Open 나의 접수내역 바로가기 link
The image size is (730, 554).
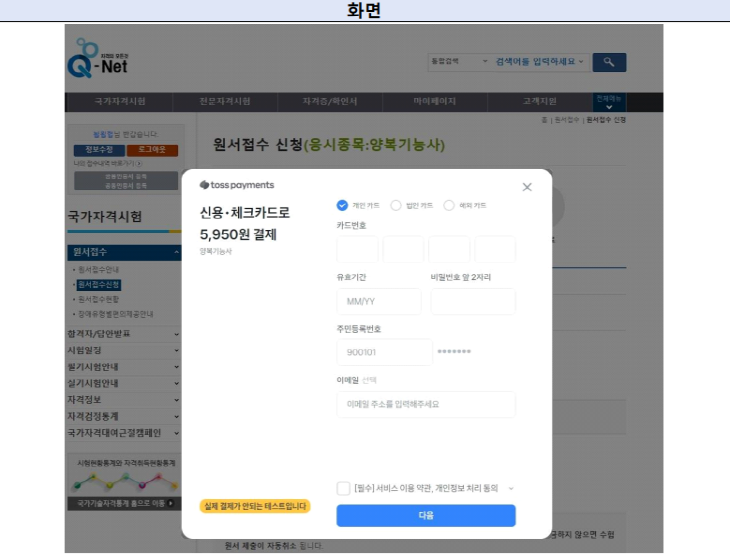click(x=108, y=163)
